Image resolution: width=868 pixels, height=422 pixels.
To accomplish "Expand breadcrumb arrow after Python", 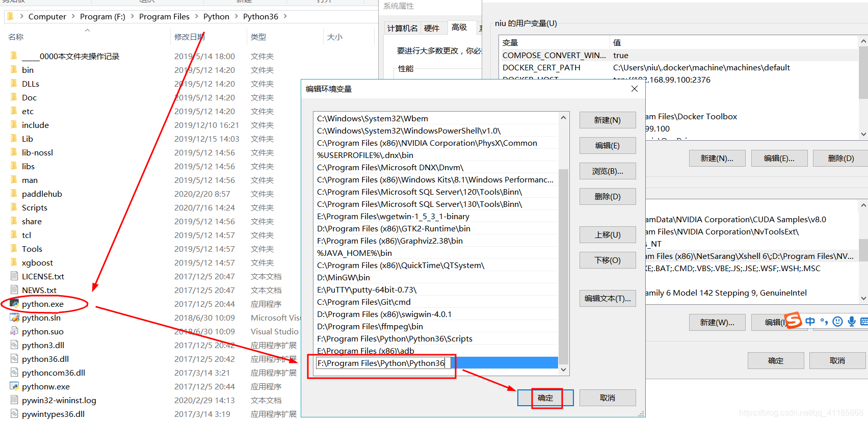I will [x=236, y=16].
